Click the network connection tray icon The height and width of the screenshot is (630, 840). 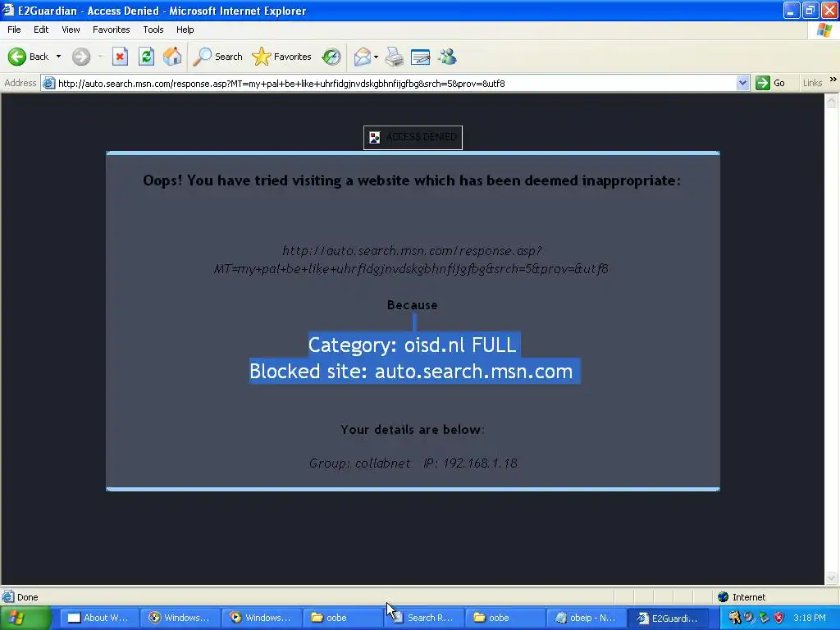(x=764, y=618)
